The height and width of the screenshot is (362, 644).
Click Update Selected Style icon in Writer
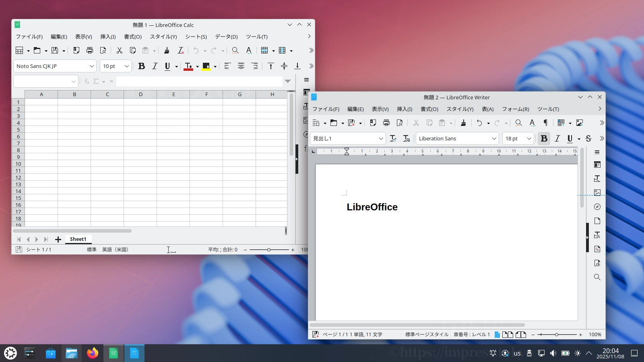[393, 138]
